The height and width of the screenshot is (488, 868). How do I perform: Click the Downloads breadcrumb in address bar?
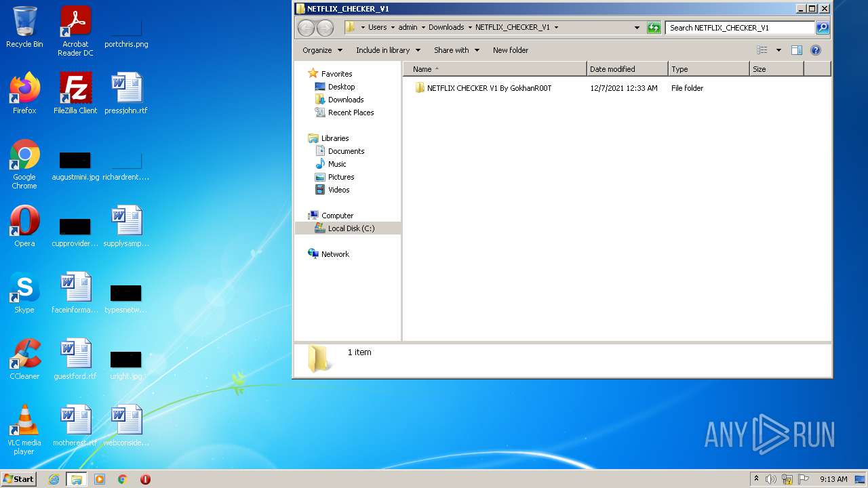(446, 28)
